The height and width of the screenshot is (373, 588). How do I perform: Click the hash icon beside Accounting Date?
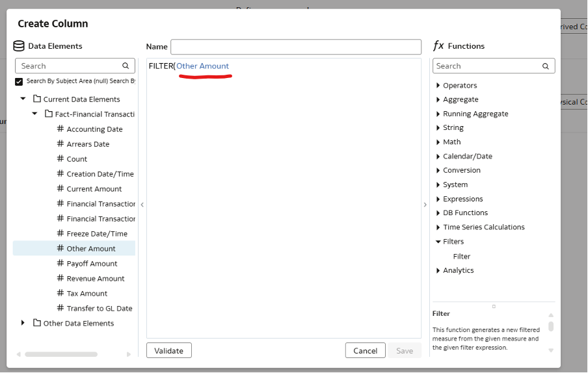[x=60, y=129]
